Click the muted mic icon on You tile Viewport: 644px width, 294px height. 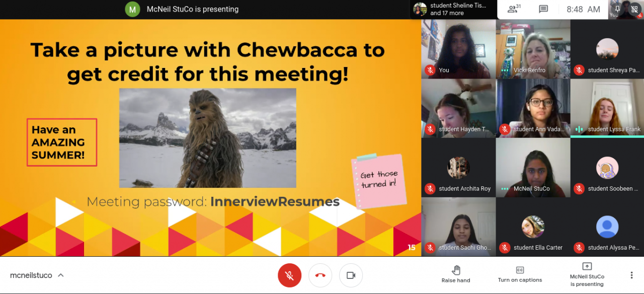(430, 70)
